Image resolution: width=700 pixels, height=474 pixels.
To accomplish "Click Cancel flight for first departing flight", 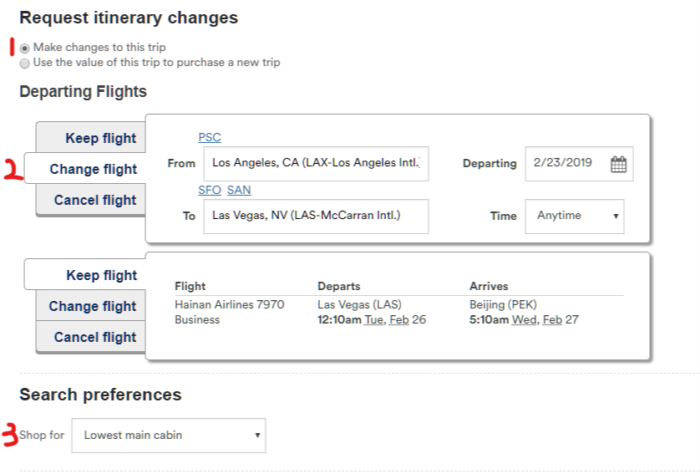I will 95,200.
